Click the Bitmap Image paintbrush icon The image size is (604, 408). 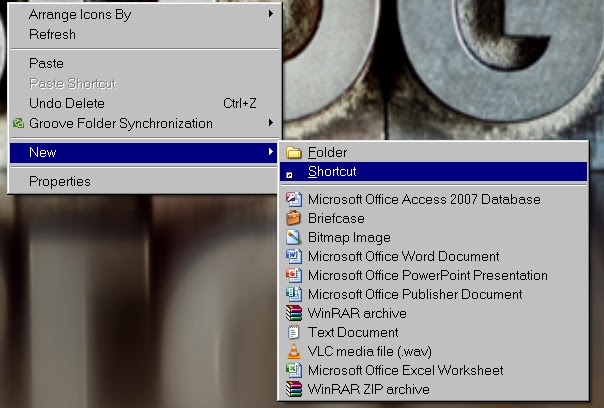[x=294, y=237]
